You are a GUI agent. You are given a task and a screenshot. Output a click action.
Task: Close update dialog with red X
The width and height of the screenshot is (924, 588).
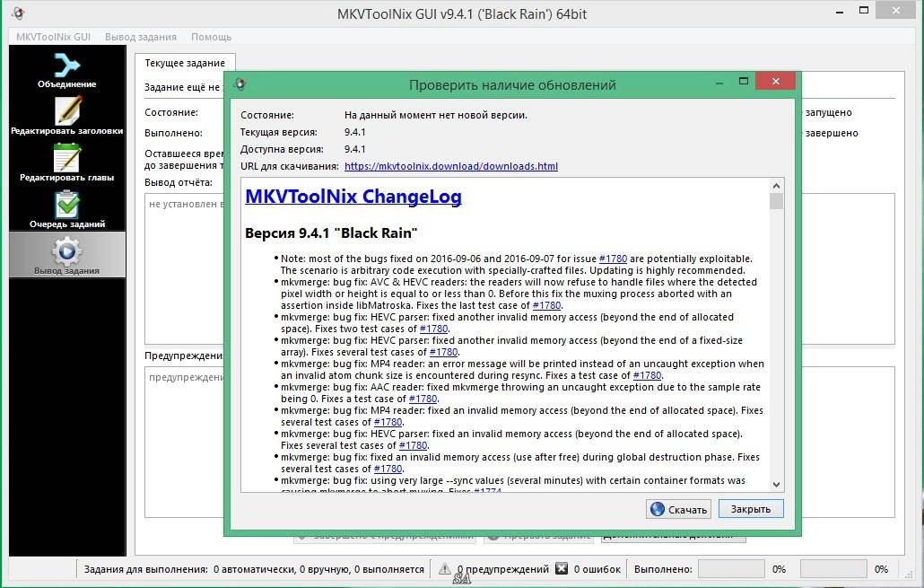[775, 81]
